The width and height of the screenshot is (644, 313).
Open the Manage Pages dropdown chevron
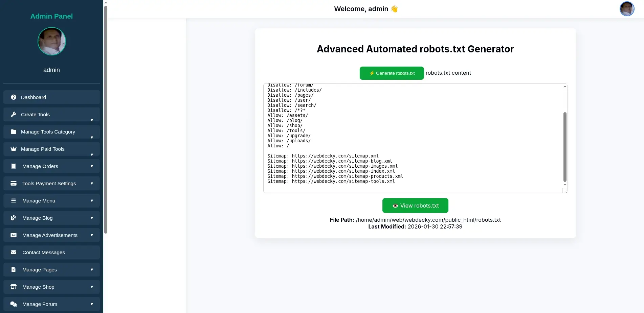click(x=92, y=269)
